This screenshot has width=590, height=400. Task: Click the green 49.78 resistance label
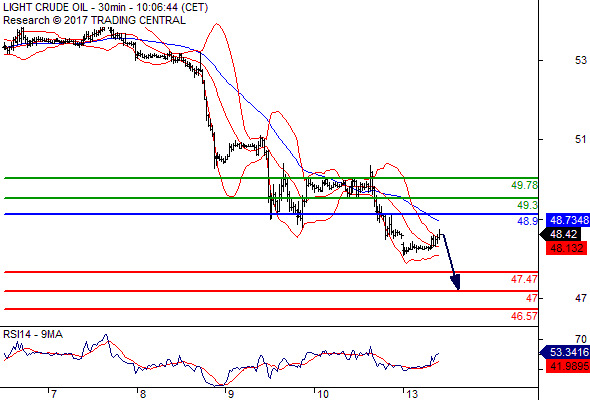tap(525, 185)
